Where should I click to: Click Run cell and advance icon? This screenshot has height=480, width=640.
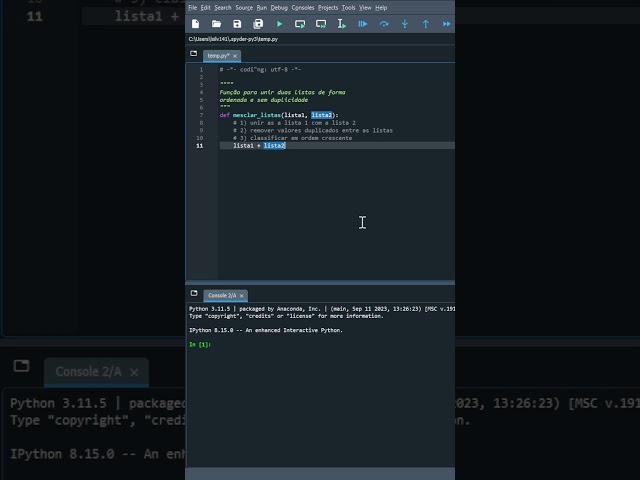[321, 24]
